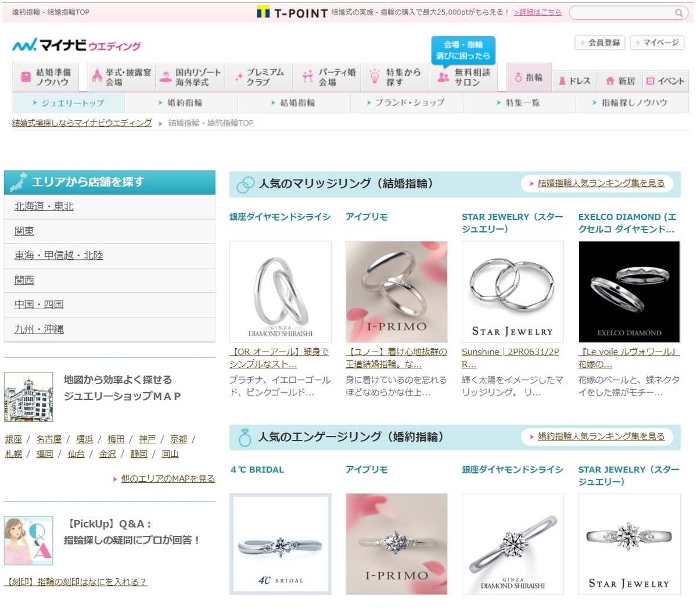The height and width of the screenshot is (616, 697).
Task: Choose the 関東 area link
Action: click(x=24, y=231)
